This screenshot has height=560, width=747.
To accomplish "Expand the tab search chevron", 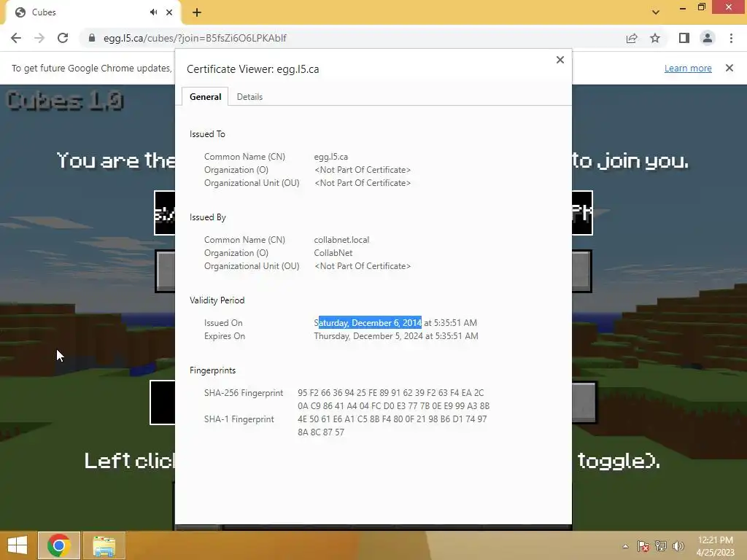I will (x=656, y=12).
